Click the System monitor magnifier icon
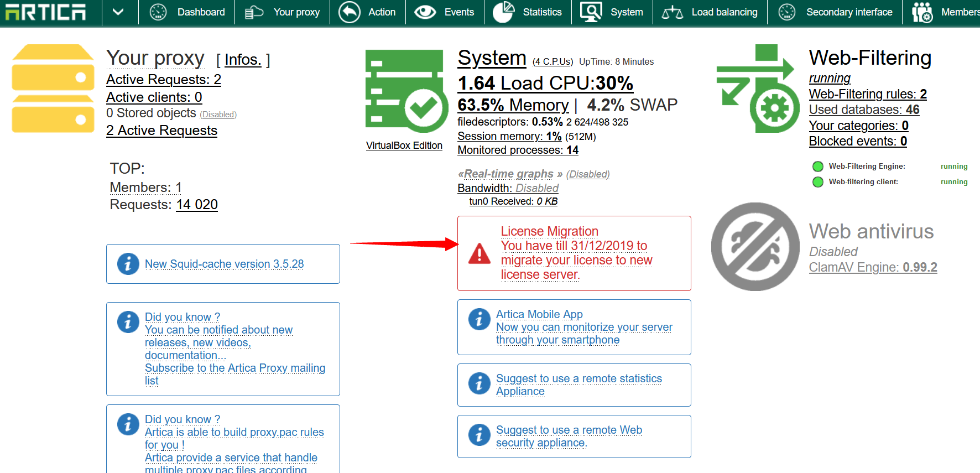The height and width of the screenshot is (473, 980). pos(591,12)
